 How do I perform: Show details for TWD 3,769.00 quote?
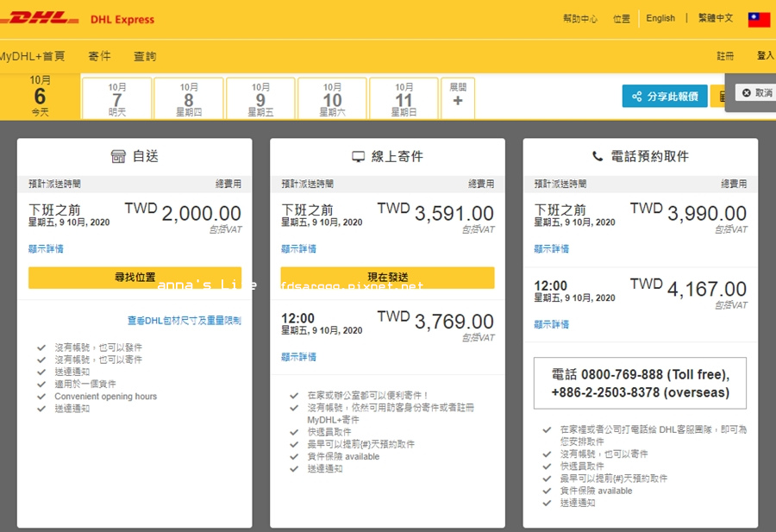(x=298, y=357)
